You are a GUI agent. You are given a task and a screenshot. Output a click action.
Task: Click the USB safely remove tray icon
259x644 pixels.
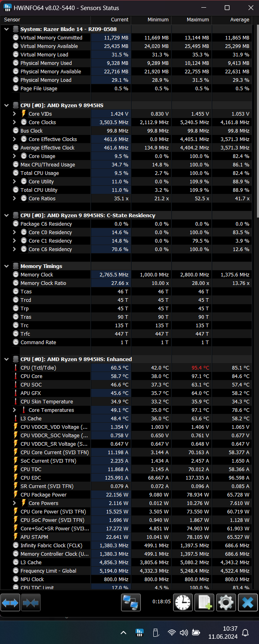[x=156, y=632]
